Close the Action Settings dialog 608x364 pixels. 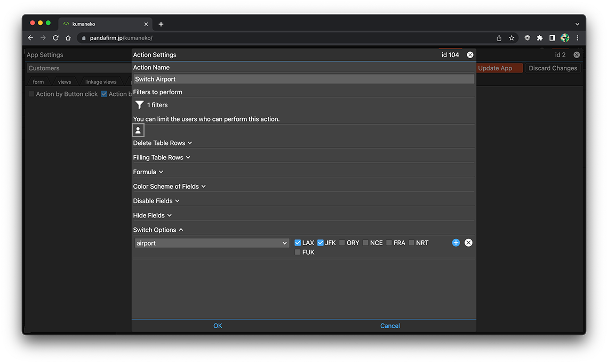tap(470, 55)
